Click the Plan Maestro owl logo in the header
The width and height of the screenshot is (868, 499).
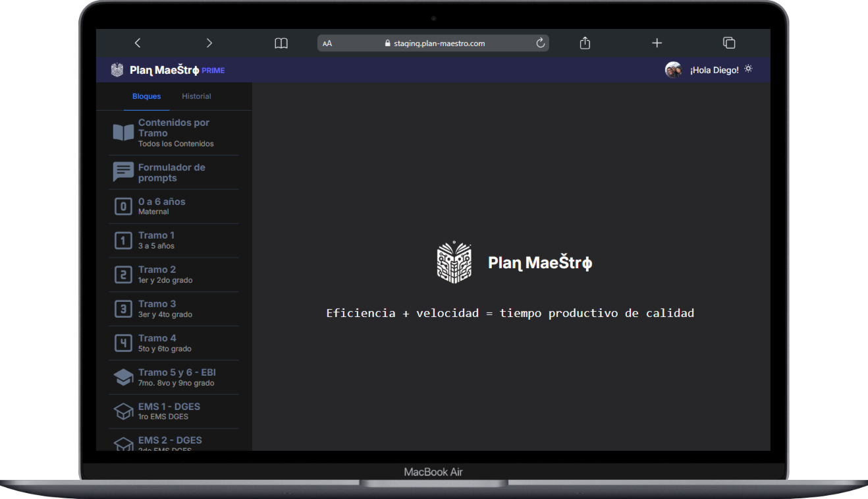click(117, 69)
